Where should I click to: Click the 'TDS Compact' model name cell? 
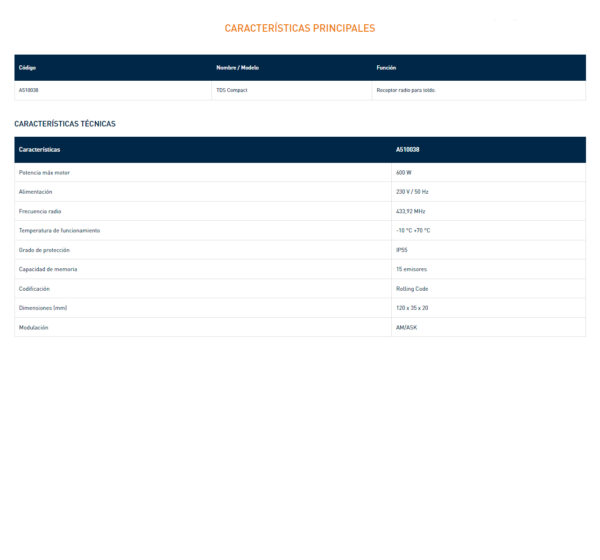point(231,90)
